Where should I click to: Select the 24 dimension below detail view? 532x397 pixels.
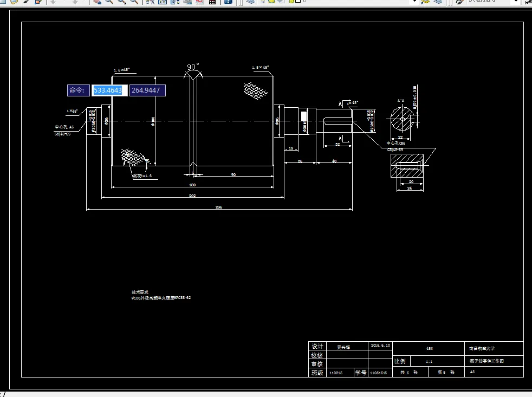[x=410, y=188]
